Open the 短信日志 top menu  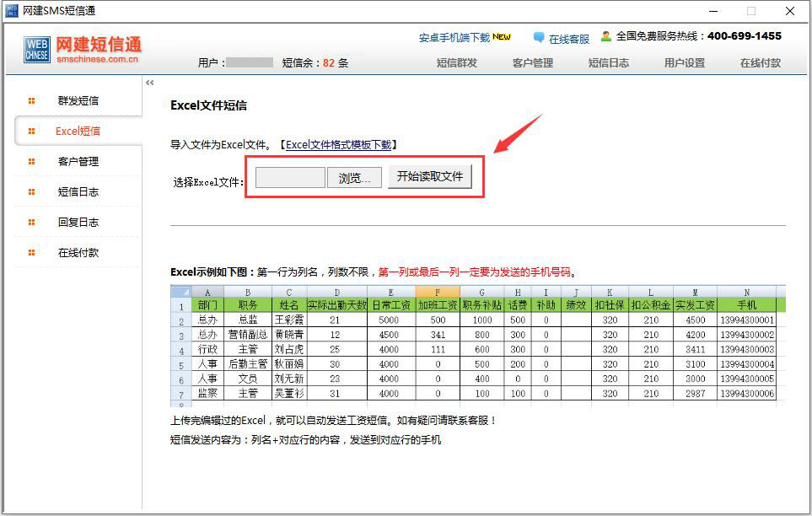tap(608, 63)
